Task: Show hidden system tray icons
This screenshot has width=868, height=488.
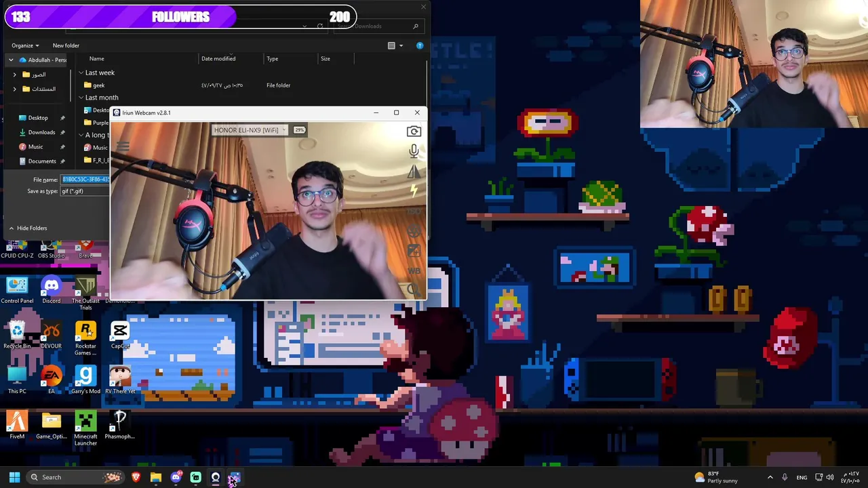Action: pyautogui.click(x=770, y=477)
